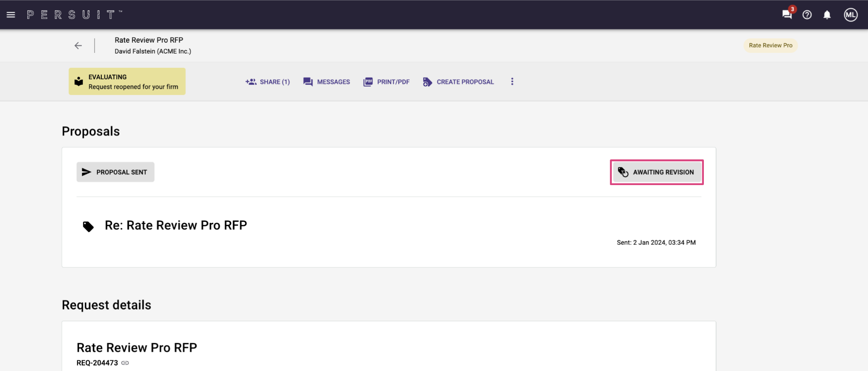Viewport: 868px width, 371px height.
Task: Click the Evaluating status banner
Action: tap(127, 81)
